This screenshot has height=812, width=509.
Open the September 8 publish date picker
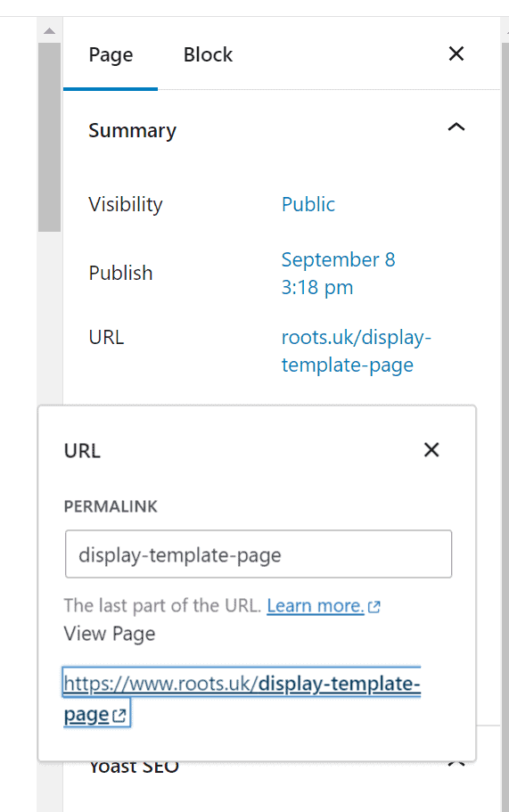click(338, 274)
